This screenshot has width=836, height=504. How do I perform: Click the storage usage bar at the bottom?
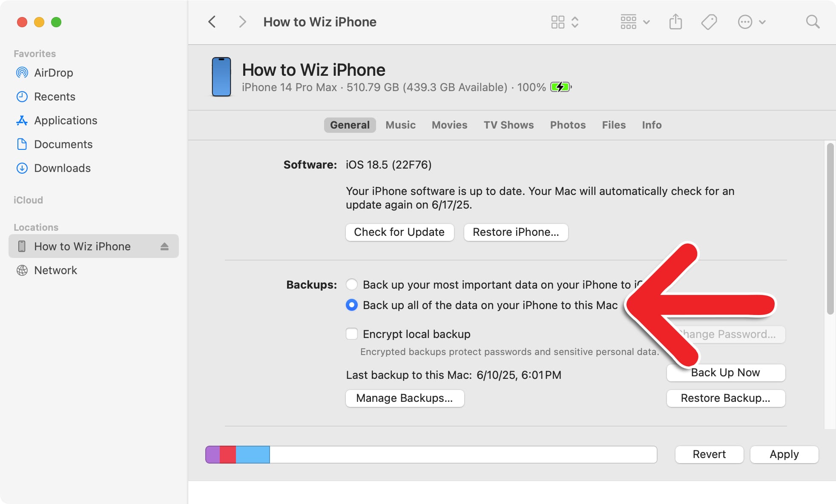point(431,454)
